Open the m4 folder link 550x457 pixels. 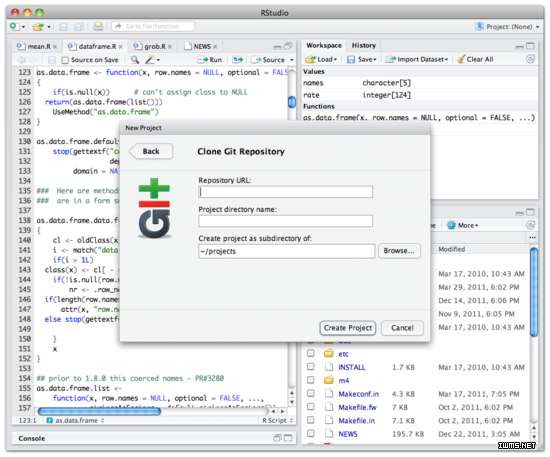(x=343, y=381)
